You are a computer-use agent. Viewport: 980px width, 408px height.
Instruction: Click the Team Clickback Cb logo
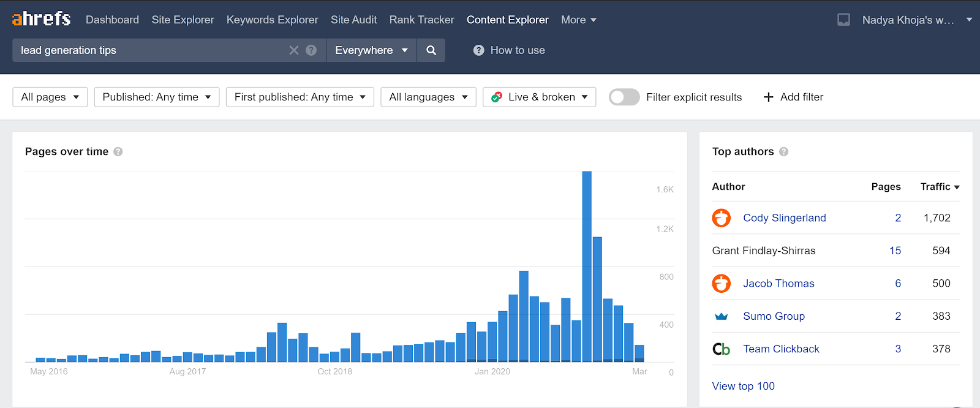pos(722,349)
